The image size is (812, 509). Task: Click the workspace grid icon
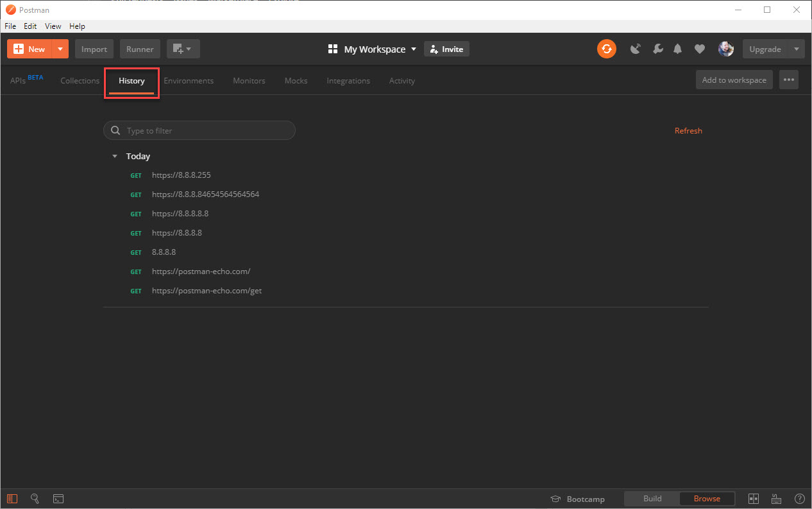(333, 49)
